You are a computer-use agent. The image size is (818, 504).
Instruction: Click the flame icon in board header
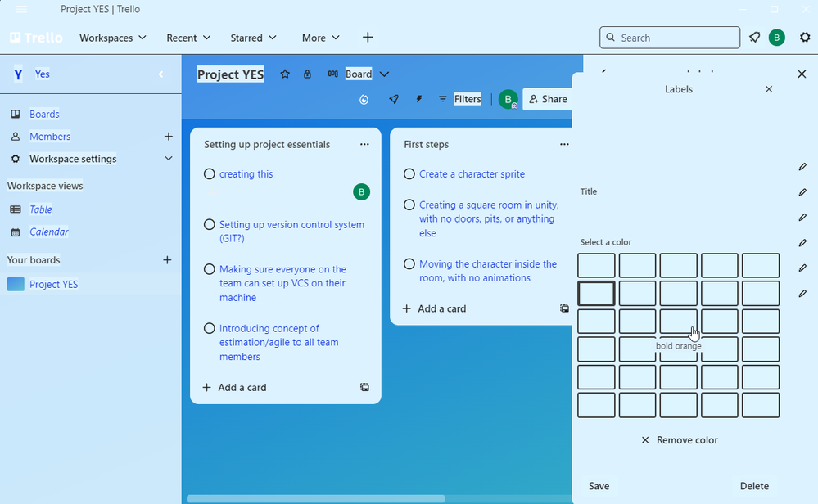(364, 99)
